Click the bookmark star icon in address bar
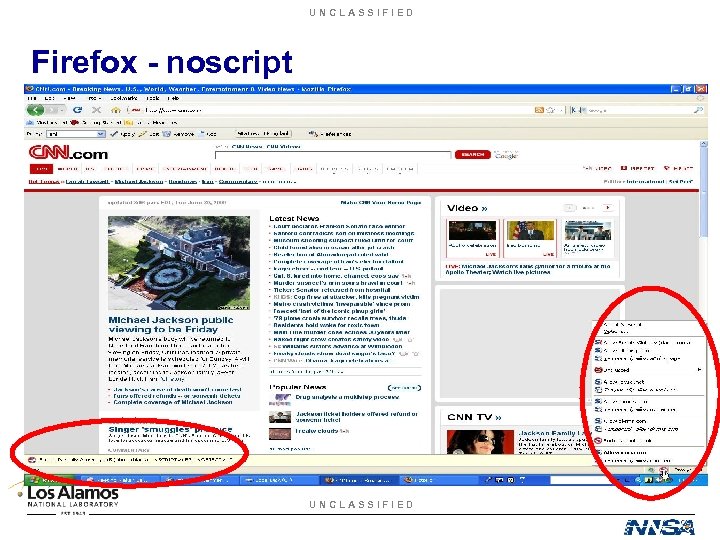 550,110
